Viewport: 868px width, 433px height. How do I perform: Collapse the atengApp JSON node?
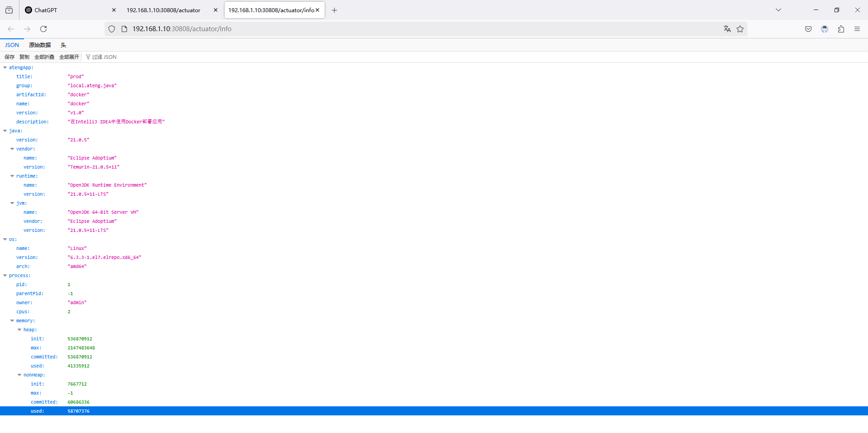(5, 68)
